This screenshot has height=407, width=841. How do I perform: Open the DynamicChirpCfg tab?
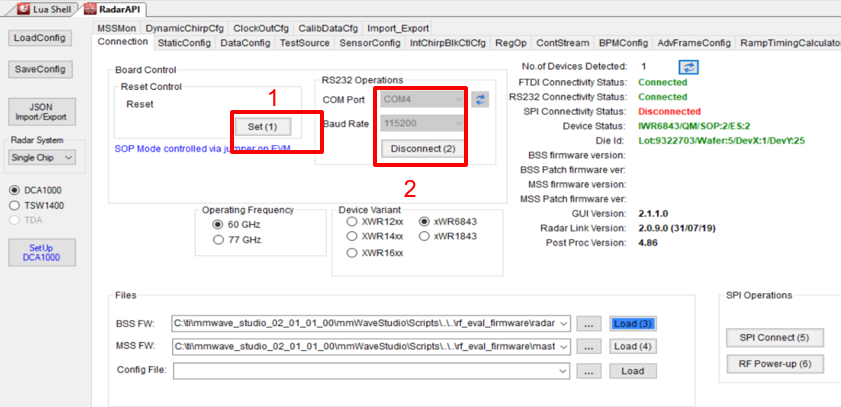click(x=185, y=28)
